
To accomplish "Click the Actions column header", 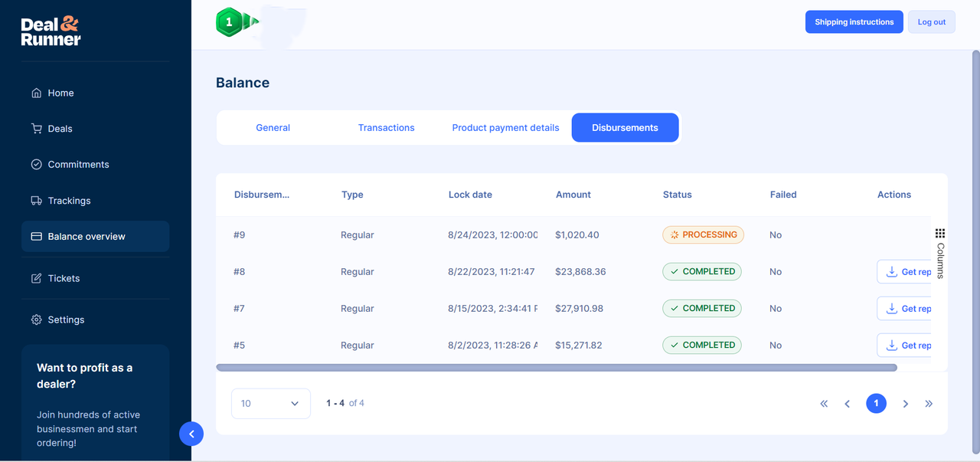I will click(894, 195).
